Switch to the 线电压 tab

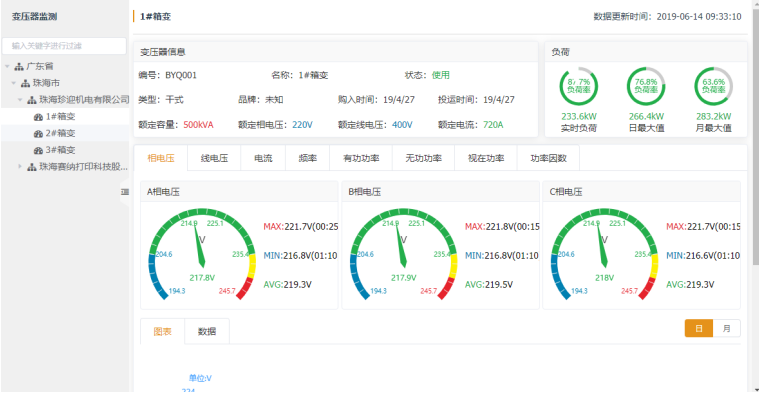tap(214, 158)
